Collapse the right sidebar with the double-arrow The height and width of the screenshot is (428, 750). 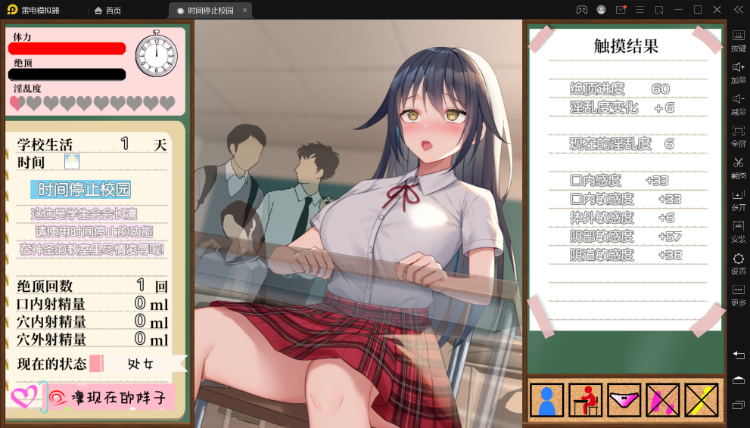point(739,10)
